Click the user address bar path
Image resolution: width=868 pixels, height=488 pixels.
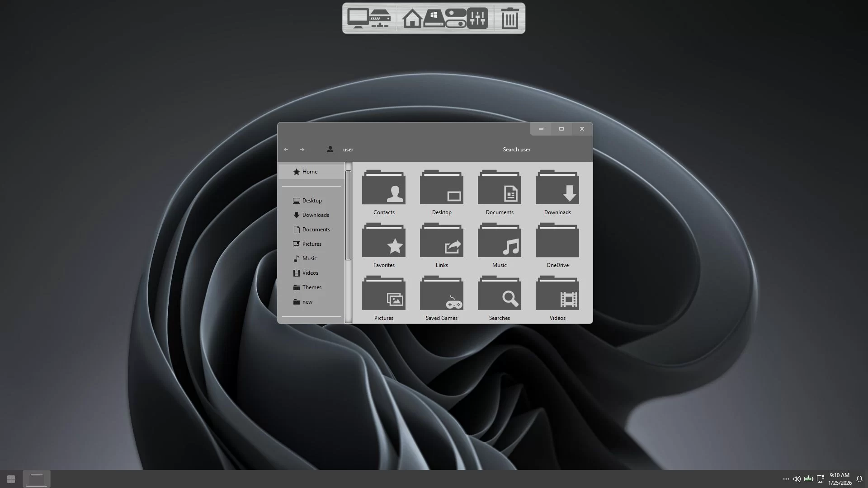348,150
